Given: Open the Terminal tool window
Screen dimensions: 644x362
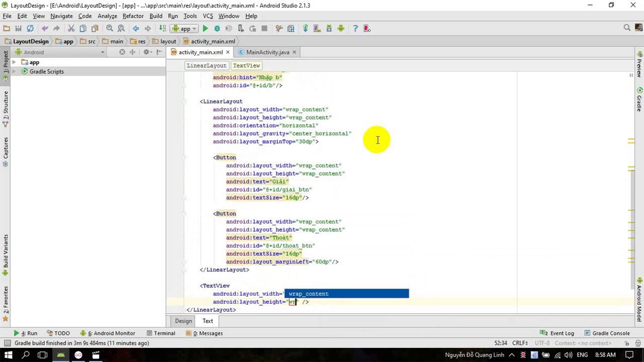Looking at the screenshot, I should click(x=160, y=333).
